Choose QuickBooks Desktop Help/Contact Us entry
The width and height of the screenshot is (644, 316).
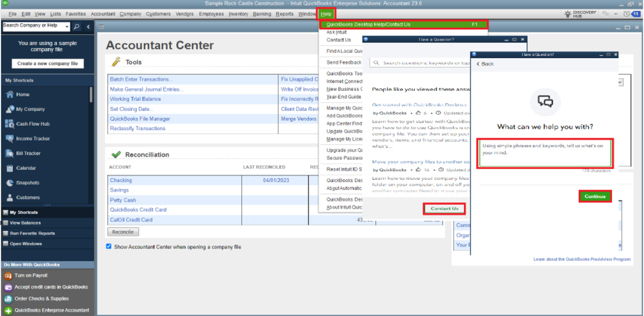coord(403,25)
